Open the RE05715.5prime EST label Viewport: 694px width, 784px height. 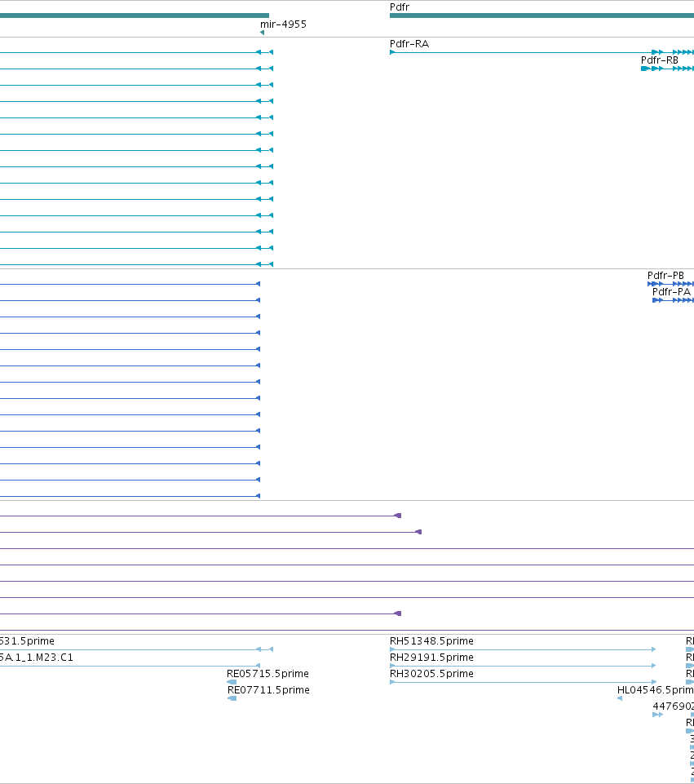(267, 674)
